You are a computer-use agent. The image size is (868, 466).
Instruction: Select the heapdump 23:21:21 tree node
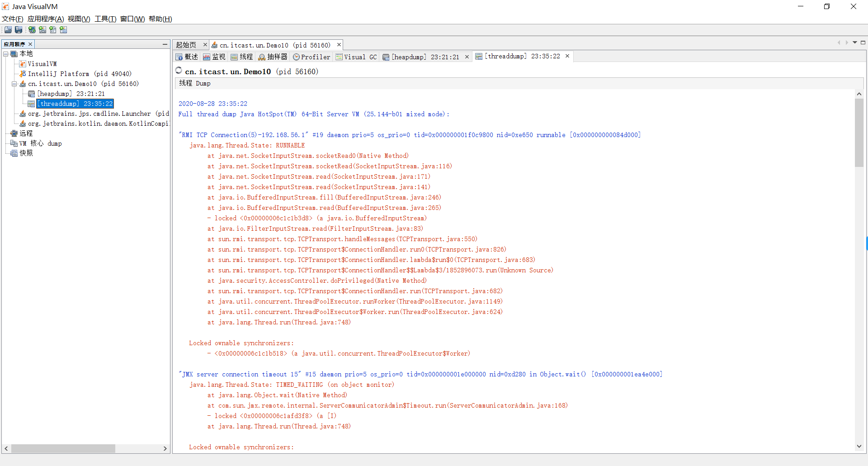[x=71, y=94]
